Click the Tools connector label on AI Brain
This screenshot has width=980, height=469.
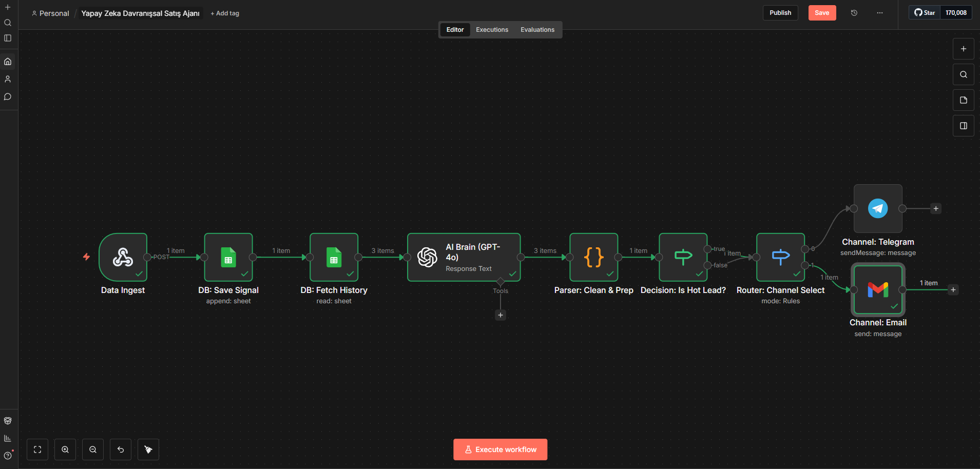pyautogui.click(x=501, y=291)
